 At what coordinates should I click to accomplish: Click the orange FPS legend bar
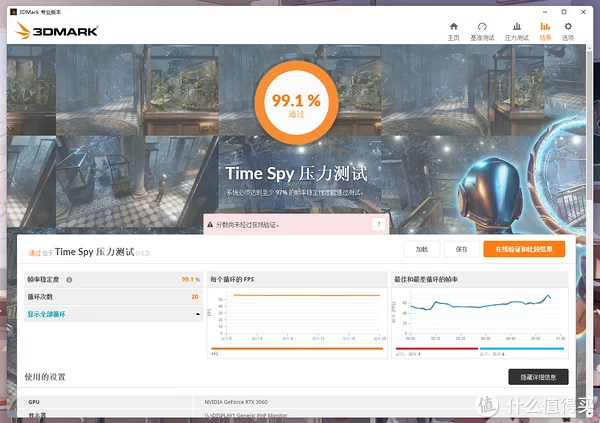pyautogui.click(x=297, y=348)
